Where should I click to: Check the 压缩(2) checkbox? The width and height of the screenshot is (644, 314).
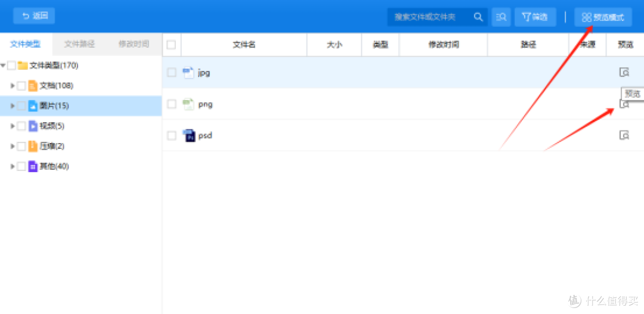tap(21, 146)
